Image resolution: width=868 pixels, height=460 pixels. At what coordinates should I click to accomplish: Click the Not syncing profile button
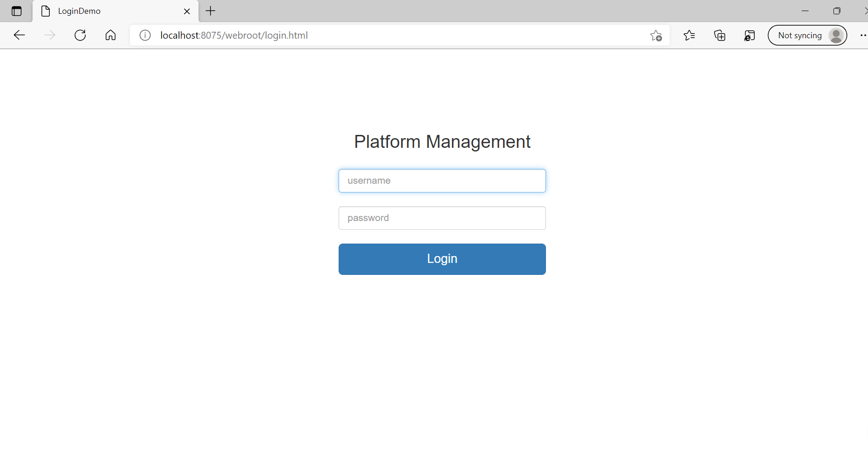[807, 35]
